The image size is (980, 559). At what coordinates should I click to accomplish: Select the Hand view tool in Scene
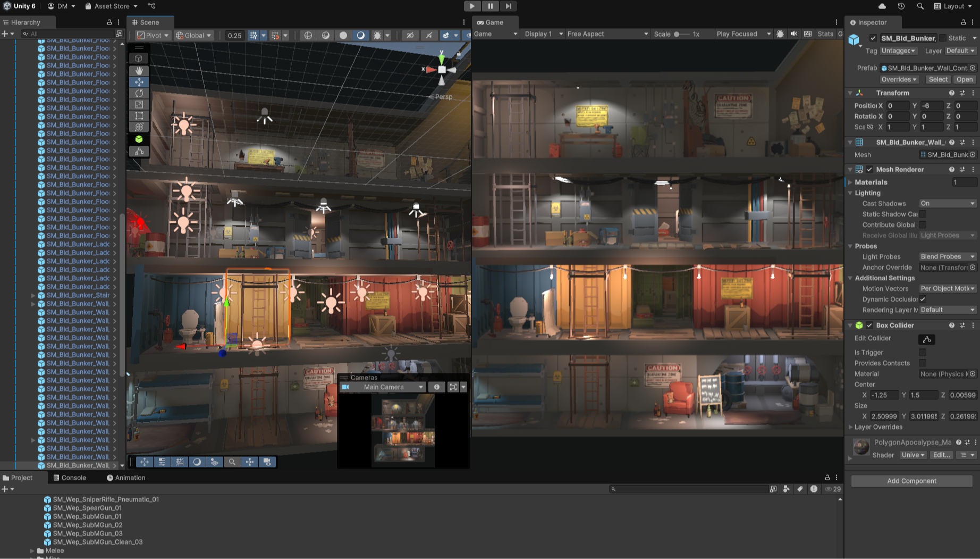pos(139,71)
